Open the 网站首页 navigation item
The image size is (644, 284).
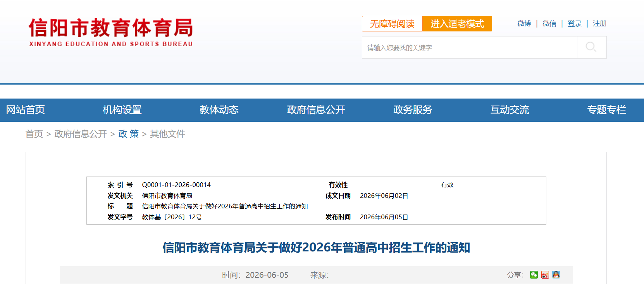26,110
